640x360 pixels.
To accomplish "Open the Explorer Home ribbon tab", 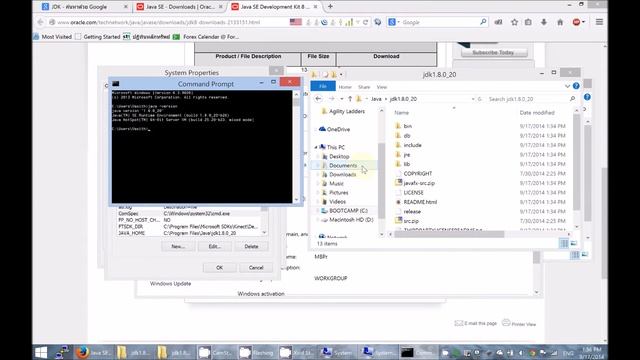I will [x=345, y=87].
